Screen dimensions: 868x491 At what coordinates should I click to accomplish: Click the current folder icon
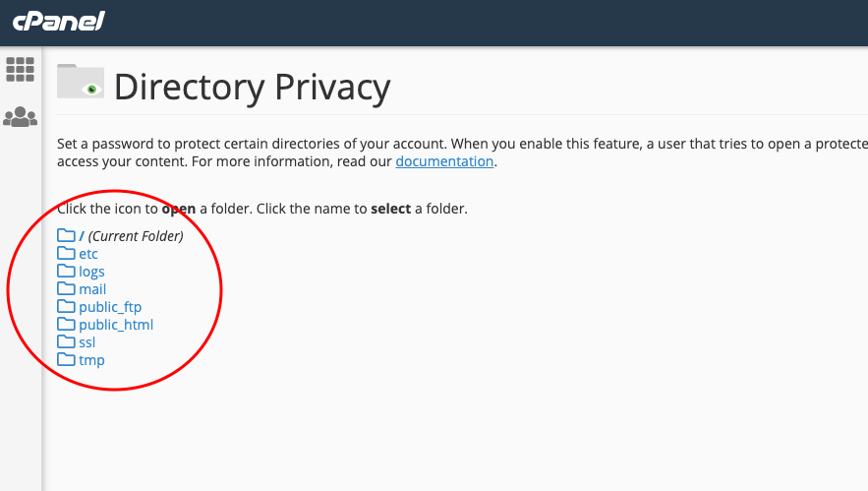pyautogui.click(x=66, y=236)
